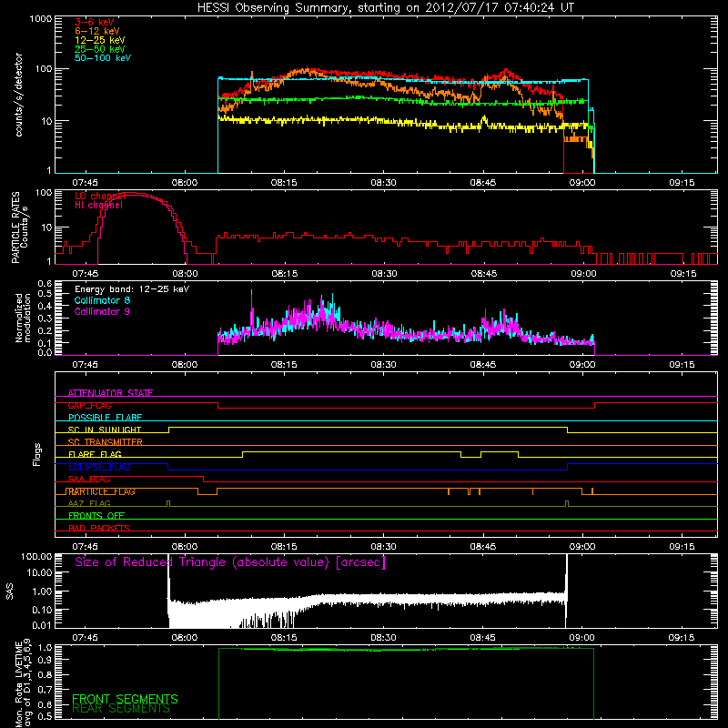Image resolution: width=728 pixels, height=728 pixels.
Task: Click the 1000 tick label on counts axis
Action: [x=40, y=19]
